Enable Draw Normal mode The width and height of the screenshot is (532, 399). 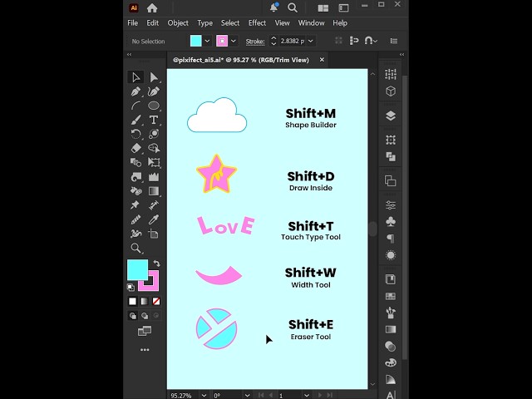[x=133, y=316]
